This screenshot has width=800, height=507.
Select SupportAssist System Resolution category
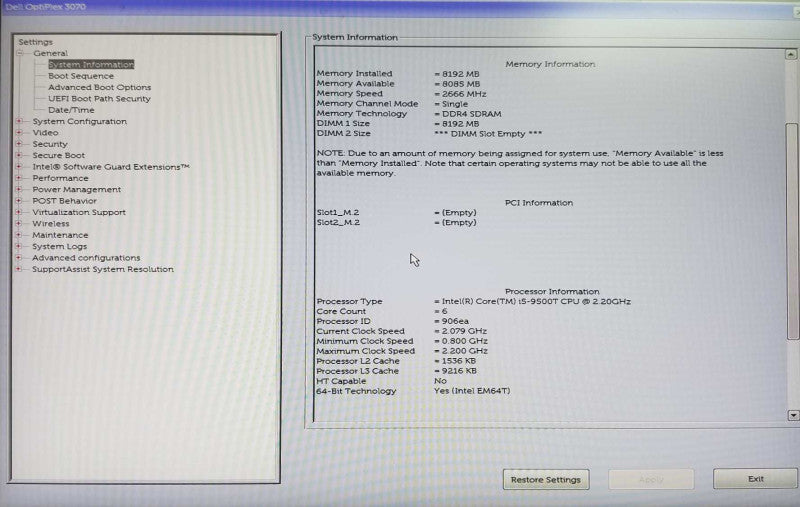click(103, 269)
